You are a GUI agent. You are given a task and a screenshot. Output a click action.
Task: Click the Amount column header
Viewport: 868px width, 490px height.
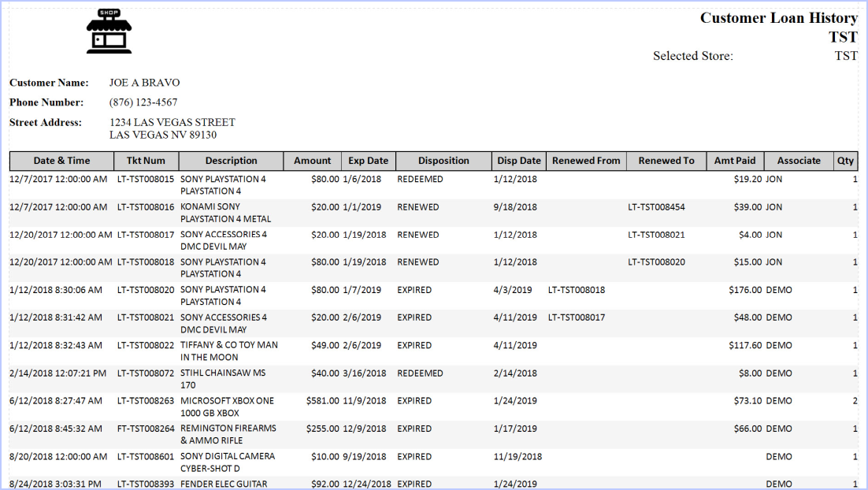coord(312,161)
